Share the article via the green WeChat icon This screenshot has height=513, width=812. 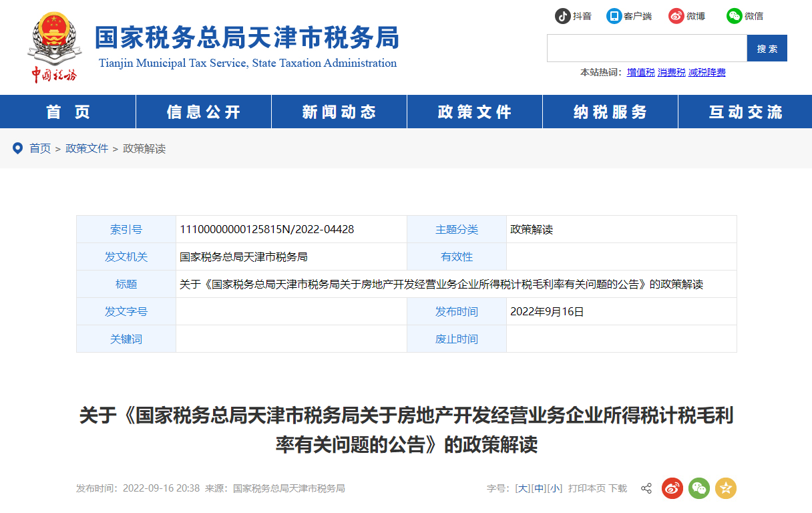click(698, 488)
